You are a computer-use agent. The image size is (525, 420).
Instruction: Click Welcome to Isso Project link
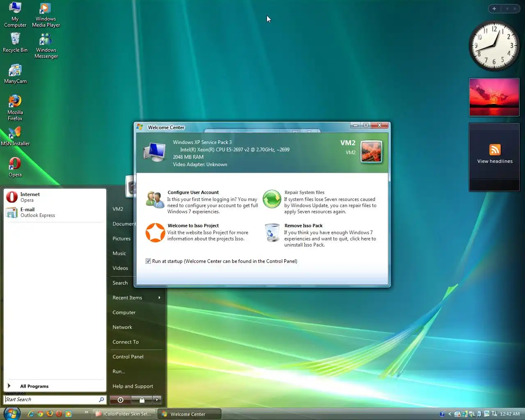pos(193,226)
